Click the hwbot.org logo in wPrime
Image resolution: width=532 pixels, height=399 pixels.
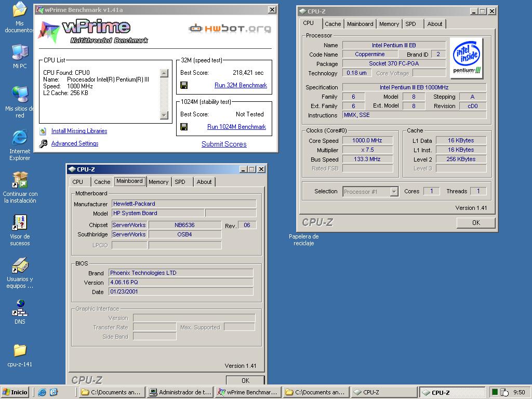coord(230,28)
